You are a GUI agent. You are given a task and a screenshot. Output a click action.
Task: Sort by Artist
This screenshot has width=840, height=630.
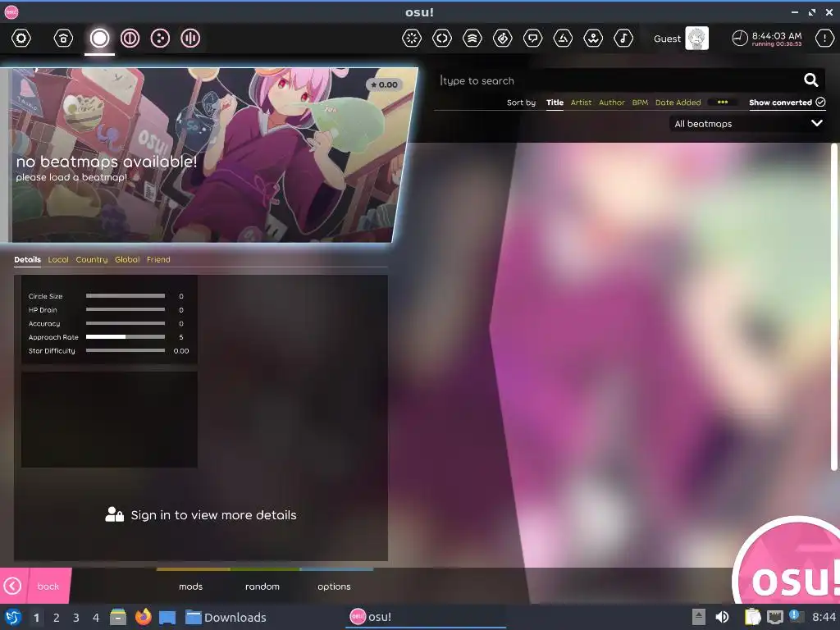pos(581,103)
